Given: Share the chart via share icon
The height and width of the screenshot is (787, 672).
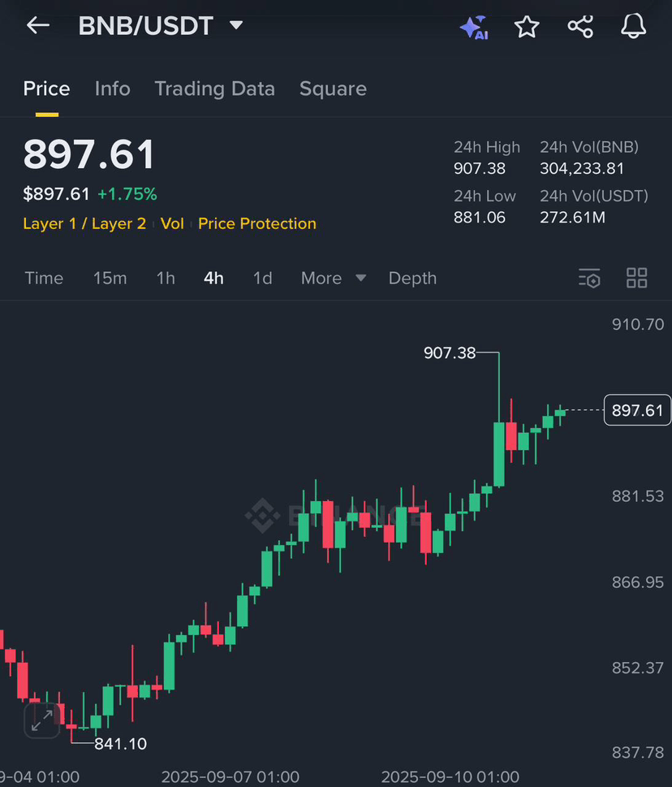Looking at the screenshot, I should (x=580, y=27).
